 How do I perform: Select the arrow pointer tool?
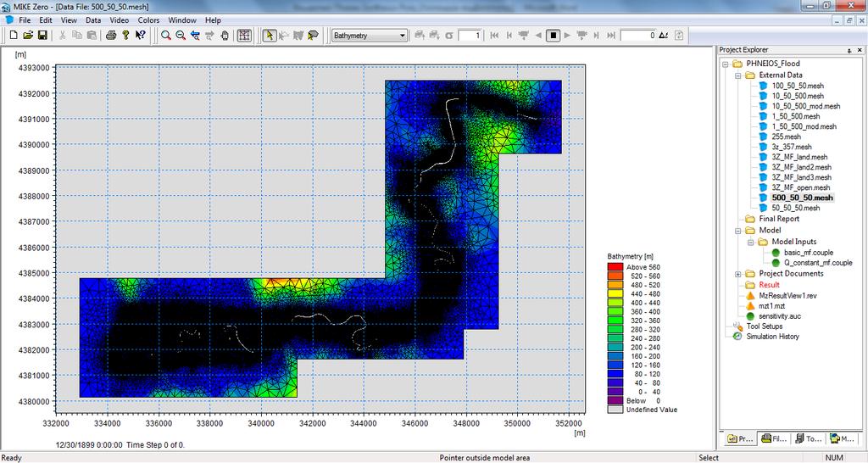click(269, 36)
